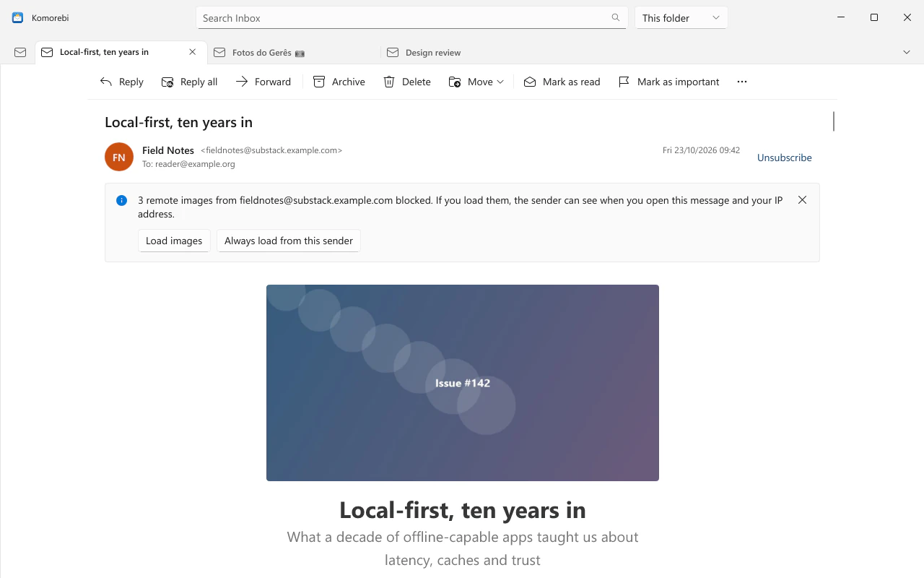Focus the Search Inbox field

412,17
